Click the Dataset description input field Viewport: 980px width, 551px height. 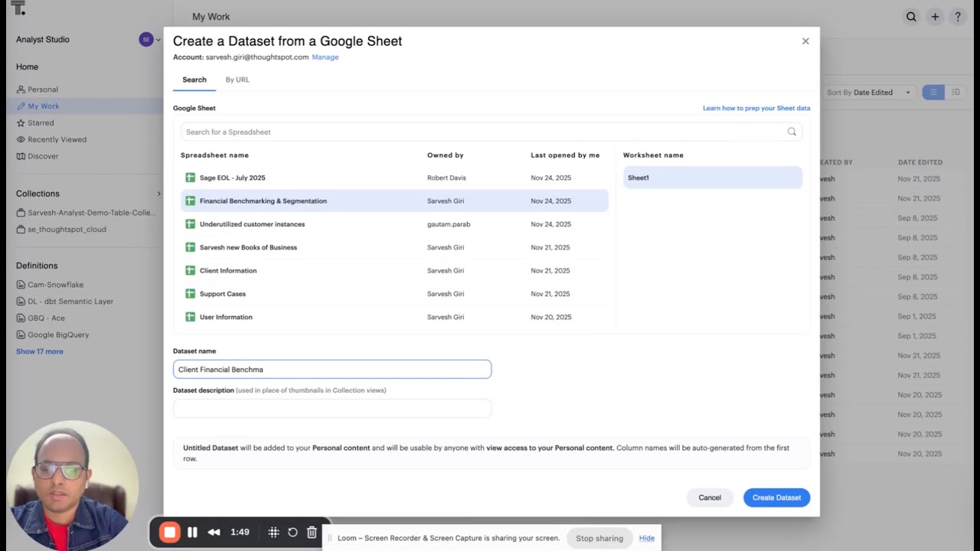click(332, 408)
